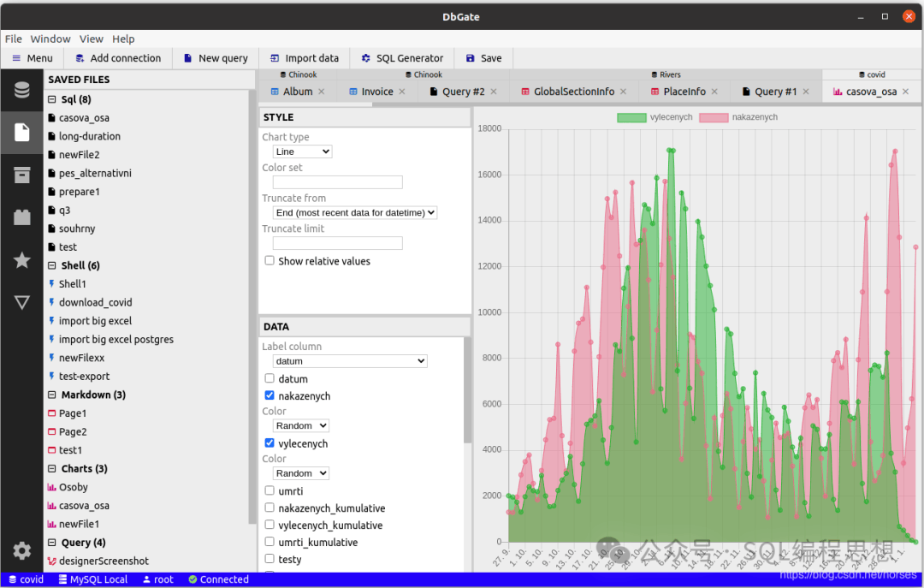The height and width of the screenshot is (588, 924).
Task: Click the SQL Generator toolbar button
Action: tap(402, 58)
